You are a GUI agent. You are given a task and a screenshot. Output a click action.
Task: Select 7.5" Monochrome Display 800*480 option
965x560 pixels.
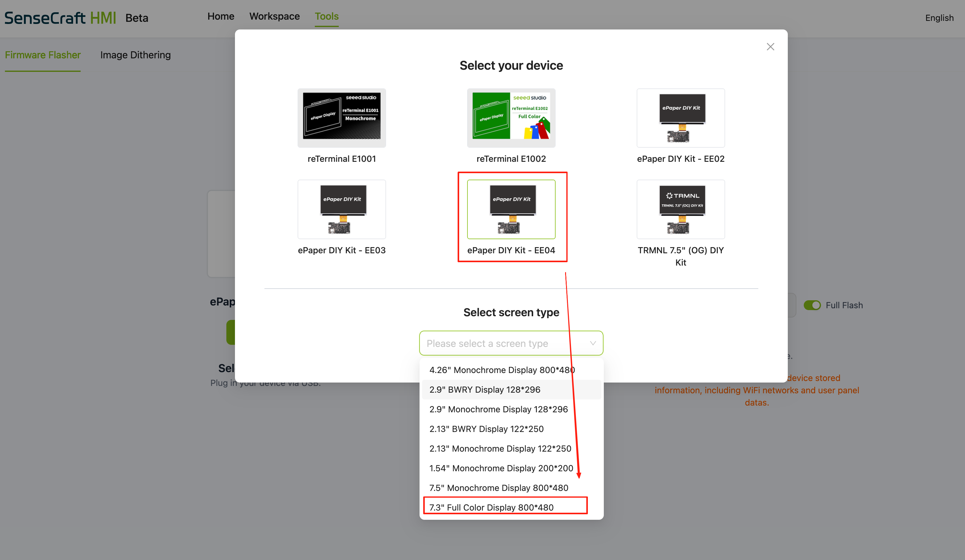[x=498, y=488]
